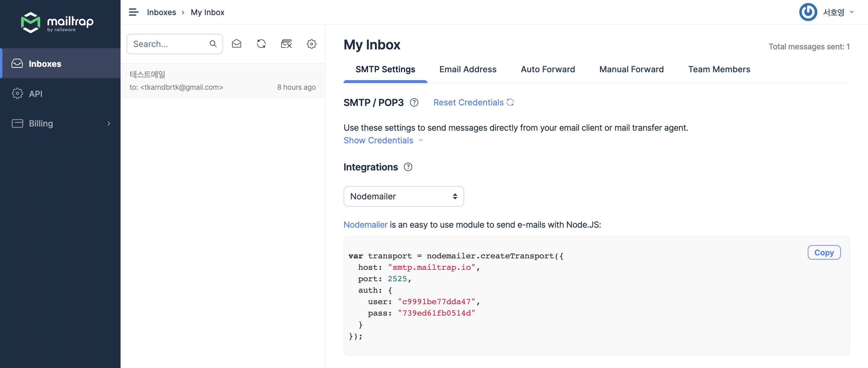Image resolution: width=868 pixels, height=368 pixels.
Task: Click the Total messages sent text
Action: pyautogui.click(x=809, y=47)
